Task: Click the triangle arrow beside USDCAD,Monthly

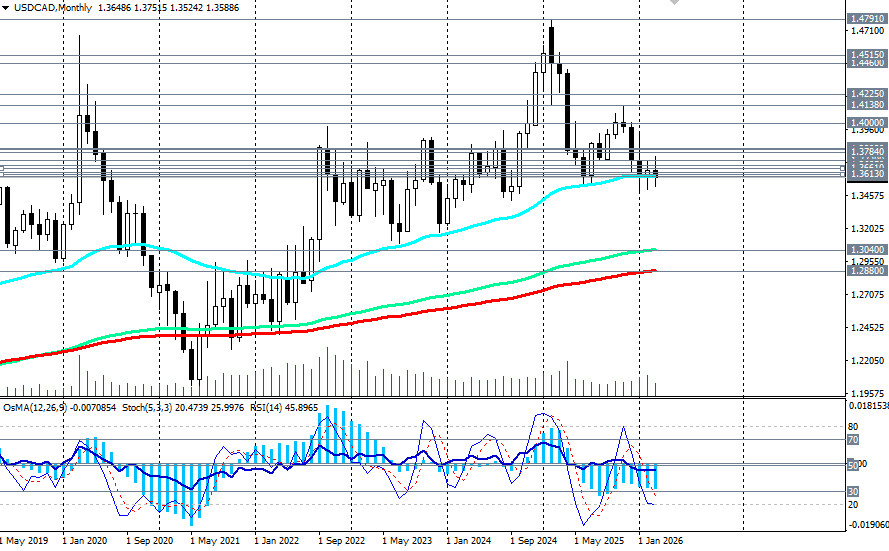Action: click(7, 6)
